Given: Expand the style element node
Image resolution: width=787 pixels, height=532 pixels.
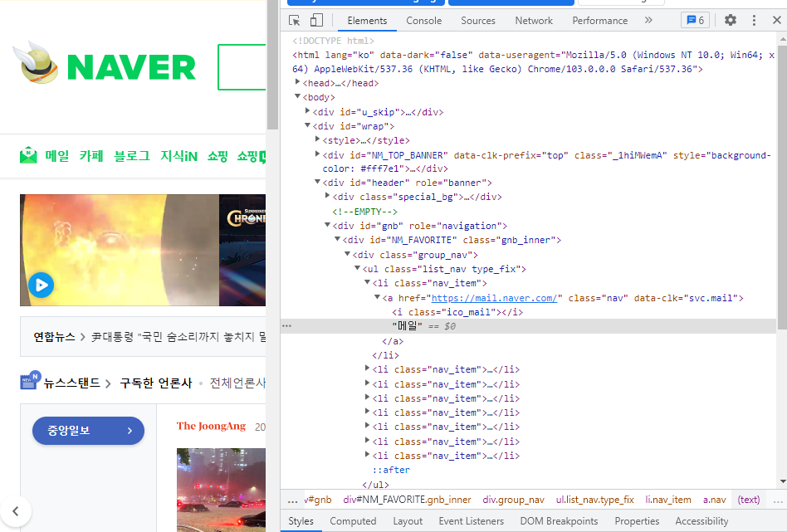Looking at the screenshot, I should pos(317,139).
